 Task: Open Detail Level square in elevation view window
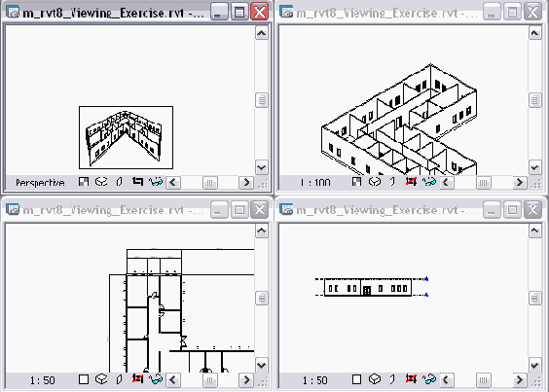pos(356,379)
